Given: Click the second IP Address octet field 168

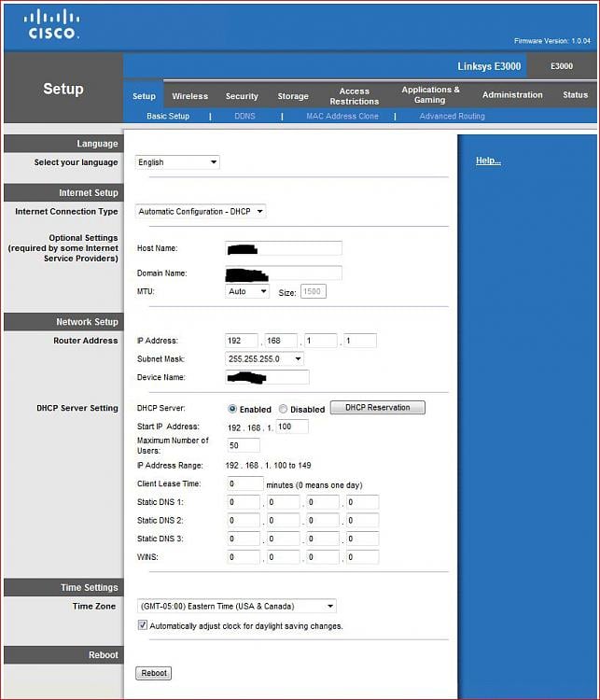Looking at the screenshot, I should [x=281, y=341].
